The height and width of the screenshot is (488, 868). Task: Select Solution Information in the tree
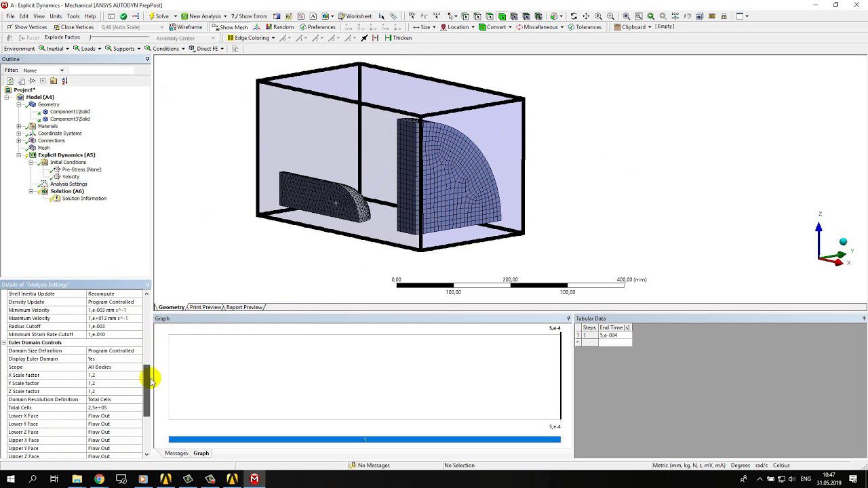click(84, 199)
